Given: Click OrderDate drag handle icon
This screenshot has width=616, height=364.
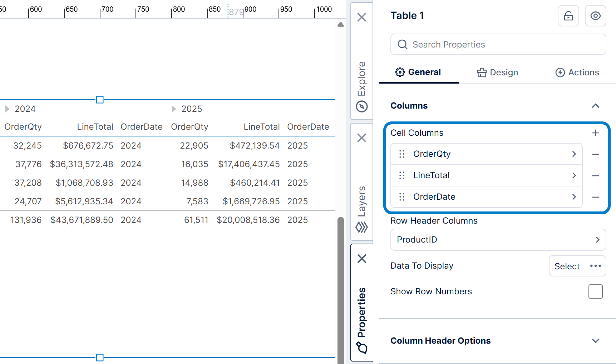Looking at the screenshot, I should 402,197.
